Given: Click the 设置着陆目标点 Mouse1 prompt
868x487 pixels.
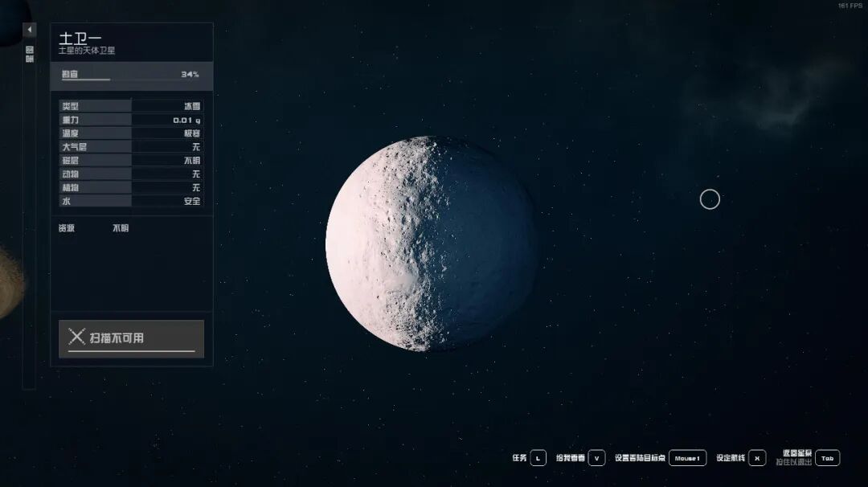Looking at the screenshot, I should coord(661,458).
